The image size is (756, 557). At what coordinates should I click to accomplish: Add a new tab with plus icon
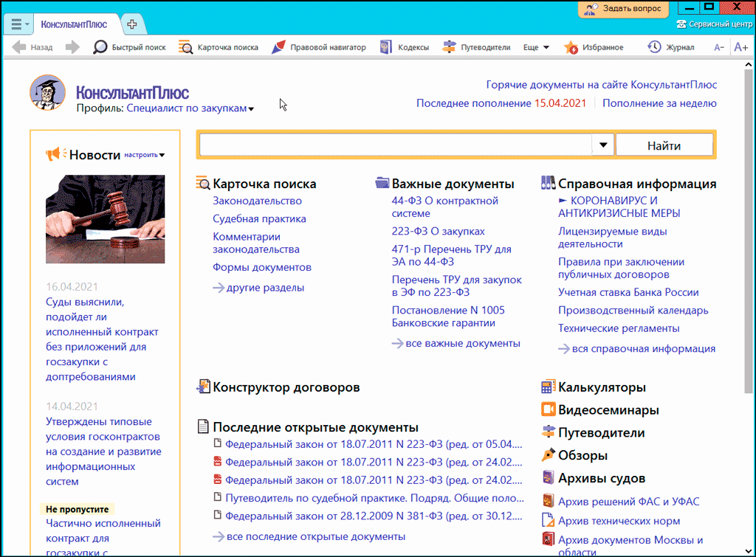point(131,24)
